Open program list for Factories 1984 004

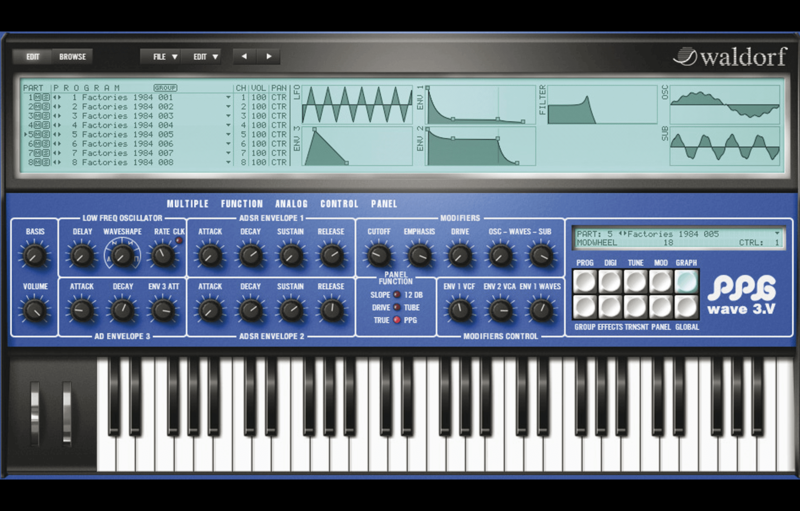pos(229,125)
